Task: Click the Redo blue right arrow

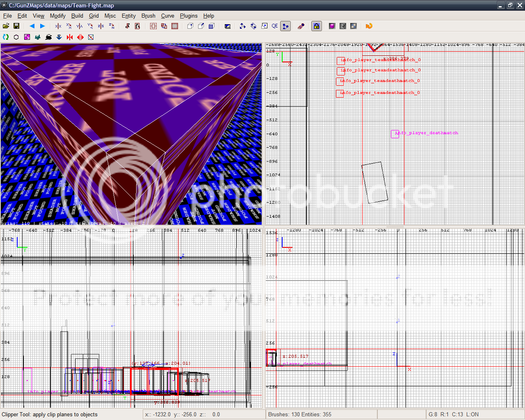Action: pyautogui.click(x=42, y=26)
